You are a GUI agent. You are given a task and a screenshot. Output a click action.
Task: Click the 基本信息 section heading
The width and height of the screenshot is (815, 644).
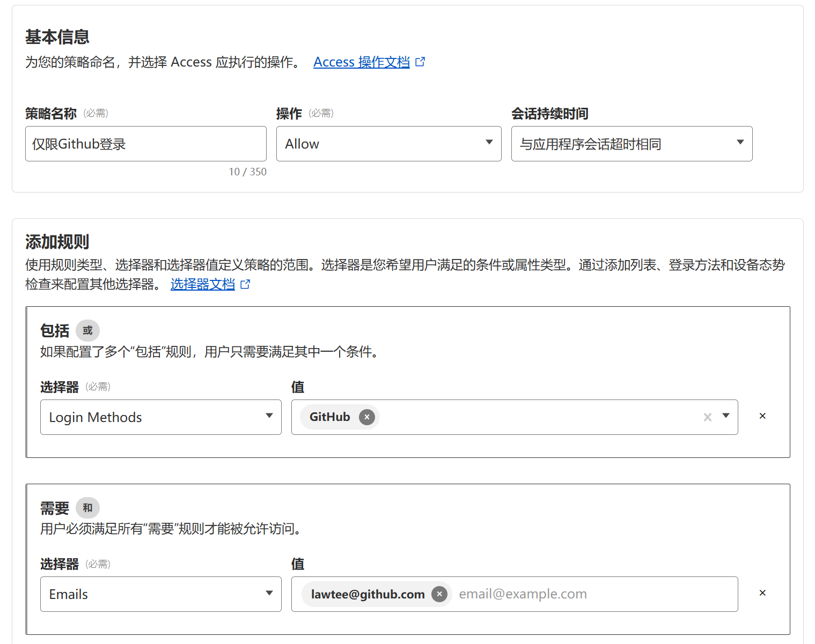click(57, 37)
